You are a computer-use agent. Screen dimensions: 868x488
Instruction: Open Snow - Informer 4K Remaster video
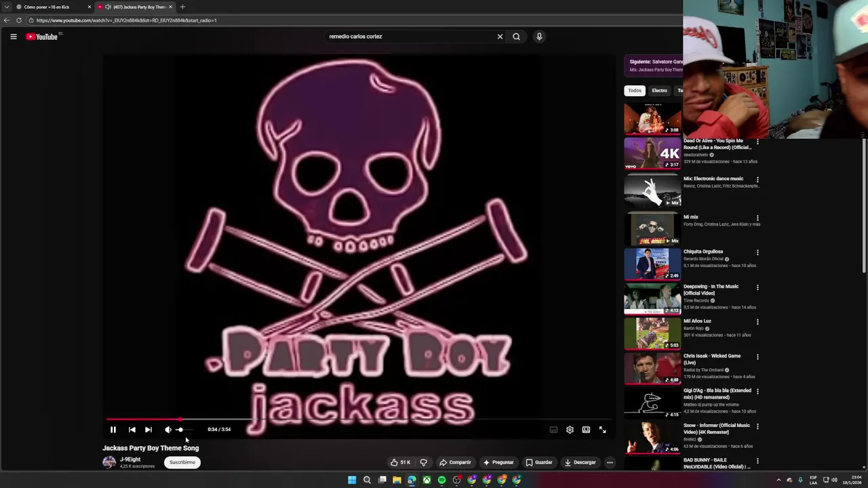717,428
